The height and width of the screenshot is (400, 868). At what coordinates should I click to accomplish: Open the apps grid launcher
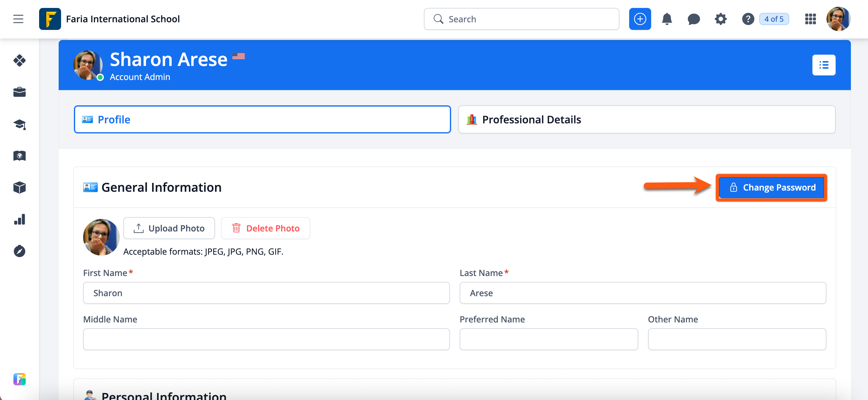[810, 19]
